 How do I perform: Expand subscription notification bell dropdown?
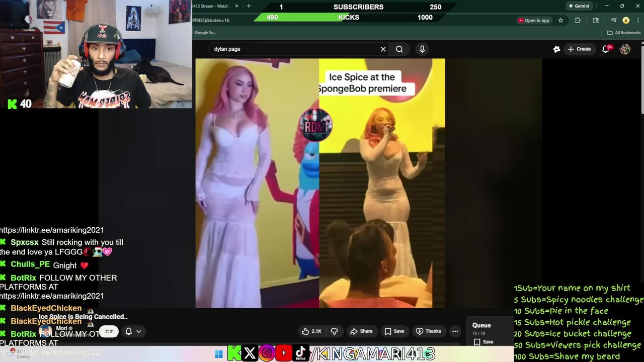(x=133, y=331)
